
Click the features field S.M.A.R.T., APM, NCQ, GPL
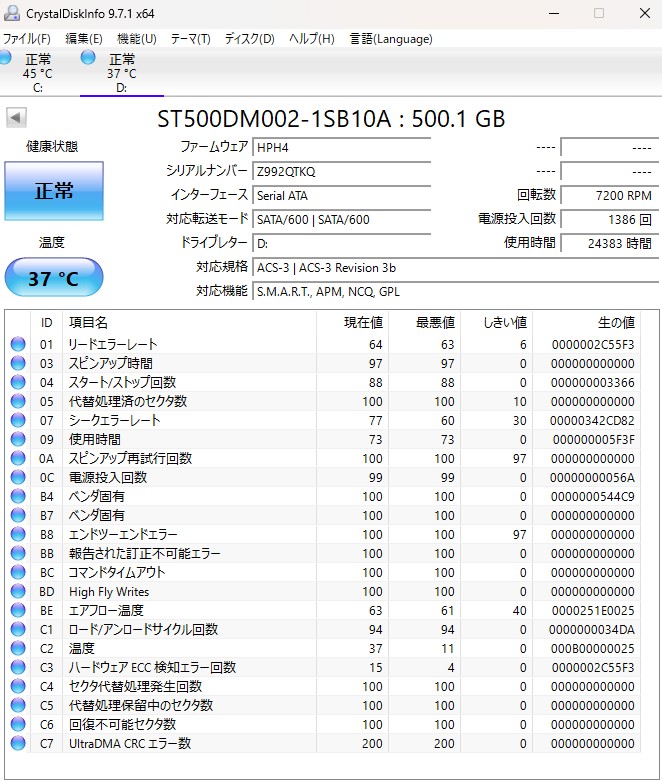[455, 291]
